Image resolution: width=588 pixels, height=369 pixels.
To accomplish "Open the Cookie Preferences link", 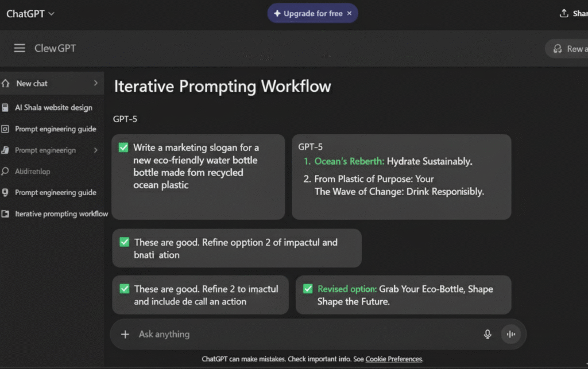I will [x=394, y=359].
